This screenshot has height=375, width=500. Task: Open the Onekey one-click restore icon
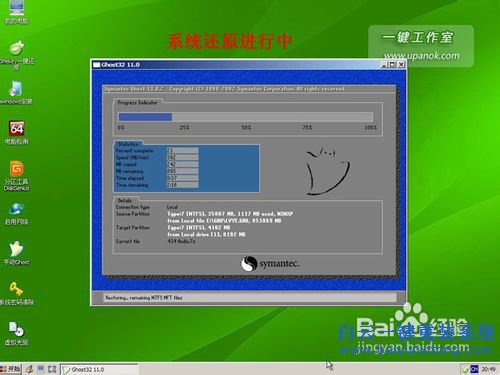(17, 54)
